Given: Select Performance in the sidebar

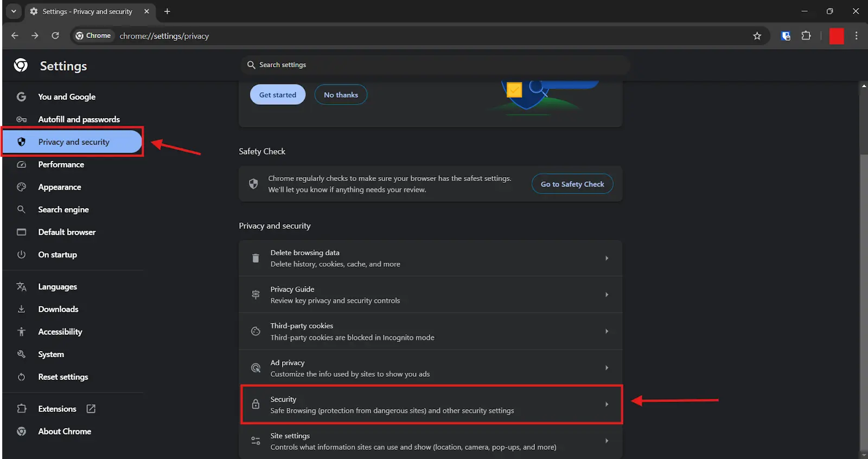Looking at the screenshot, I should pyautogui.click(x=61, y=165).
